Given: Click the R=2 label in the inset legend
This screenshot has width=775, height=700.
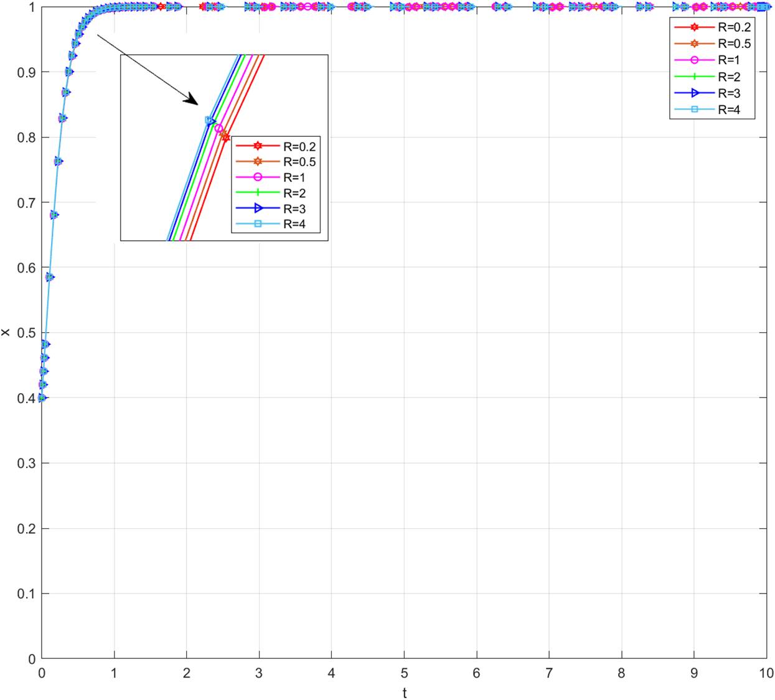Looking at the screenshot, I should [294, 194].
